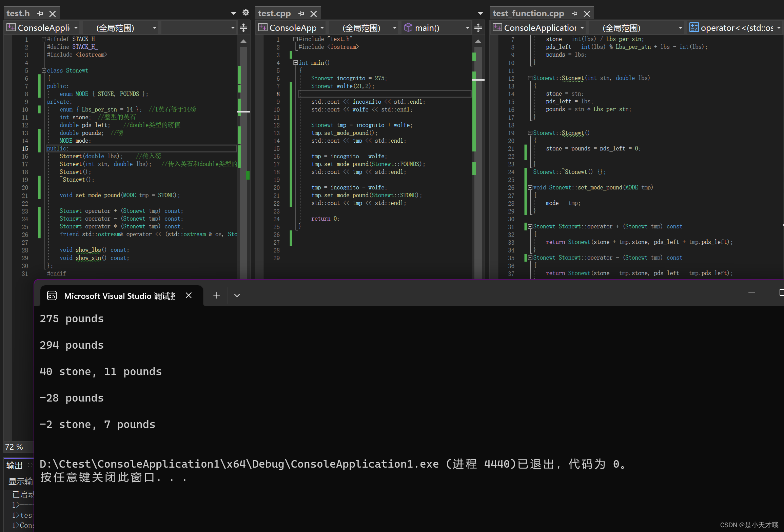Click the operator<< member icon in test_function.cpp navigation bar
The width and height of the screenshot is (784, 532).
point(694,27)
